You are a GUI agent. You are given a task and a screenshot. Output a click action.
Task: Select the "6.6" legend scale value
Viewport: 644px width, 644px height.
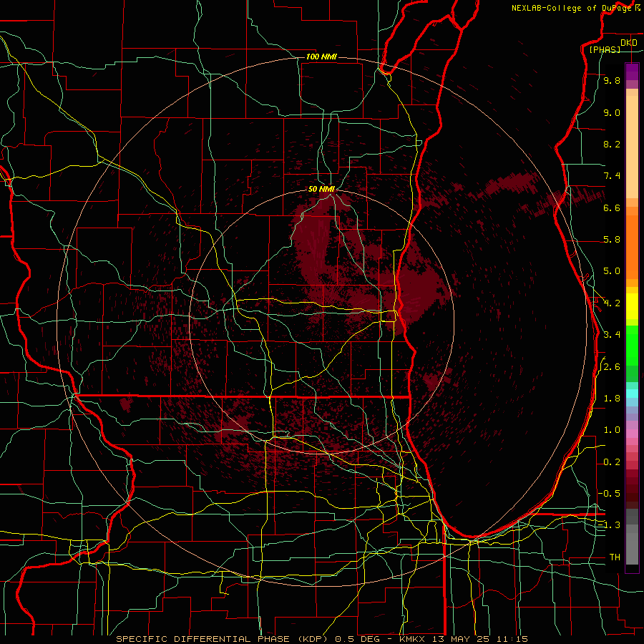point(612,208)
